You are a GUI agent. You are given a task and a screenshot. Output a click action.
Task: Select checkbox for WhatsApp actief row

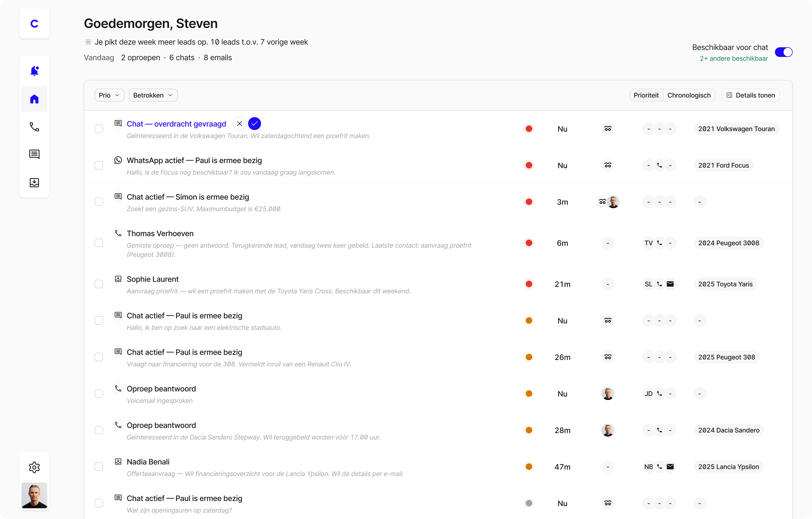pyautogui.click(x=99, y=165)
